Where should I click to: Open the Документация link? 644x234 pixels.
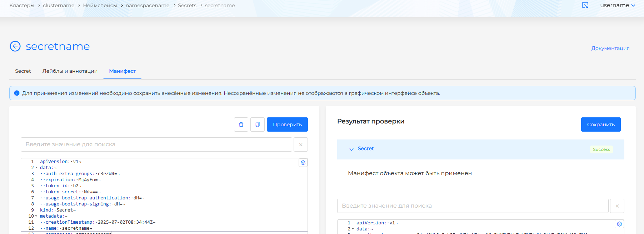(610, 48)
